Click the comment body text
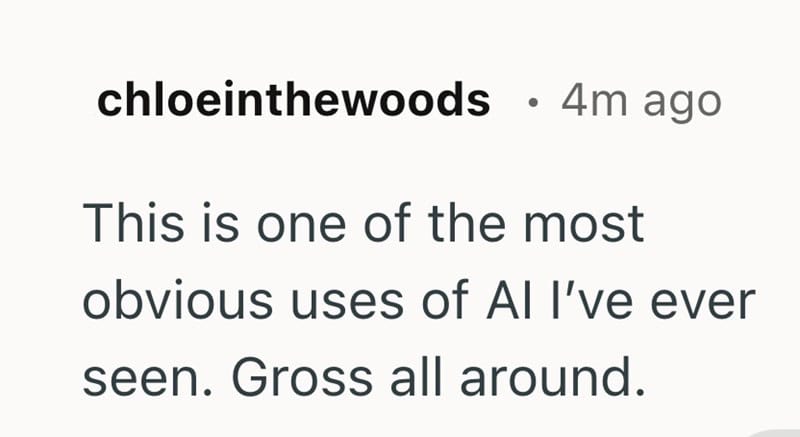Viewport: 800px width, 437px height. (415, 302)
